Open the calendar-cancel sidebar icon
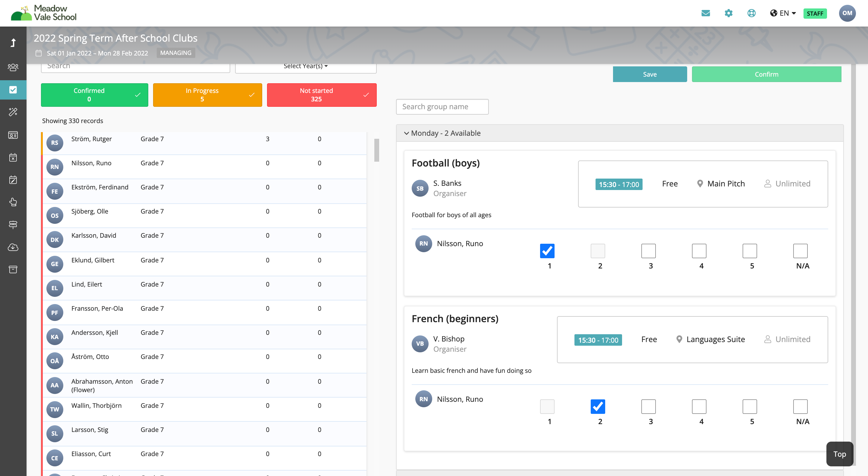This screenshot has width=868, height=476. point(13,157)
